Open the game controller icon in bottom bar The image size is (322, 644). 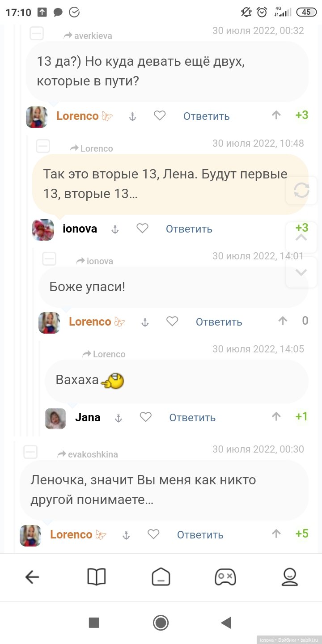tap(225, 577)
